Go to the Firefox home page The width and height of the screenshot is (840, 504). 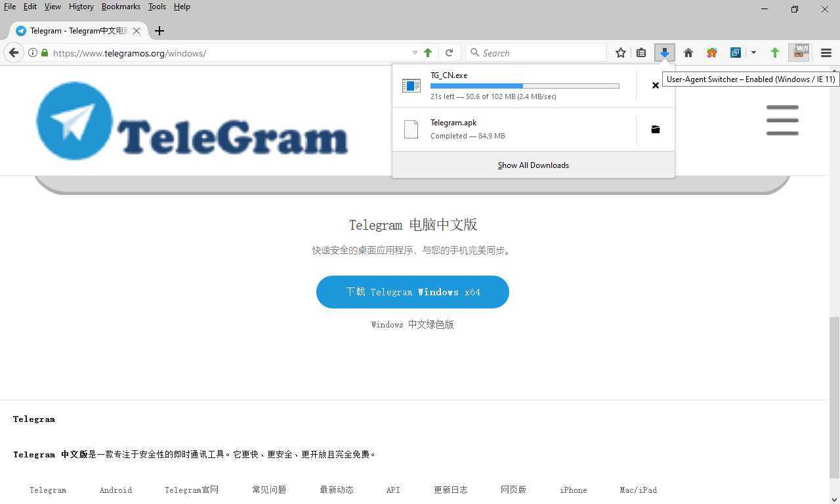click(x=688, y=53)
